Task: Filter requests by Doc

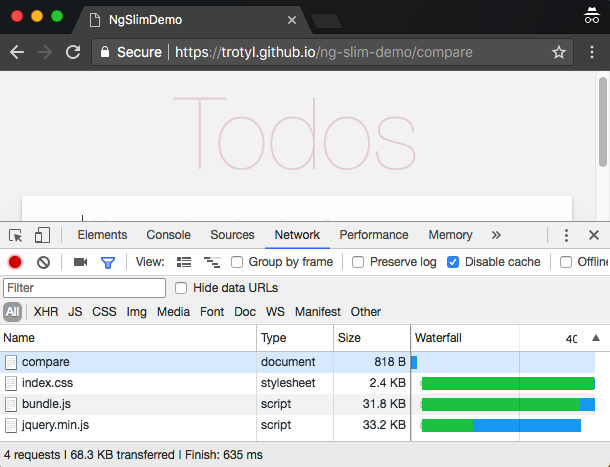Action: [x=245, y=312]
